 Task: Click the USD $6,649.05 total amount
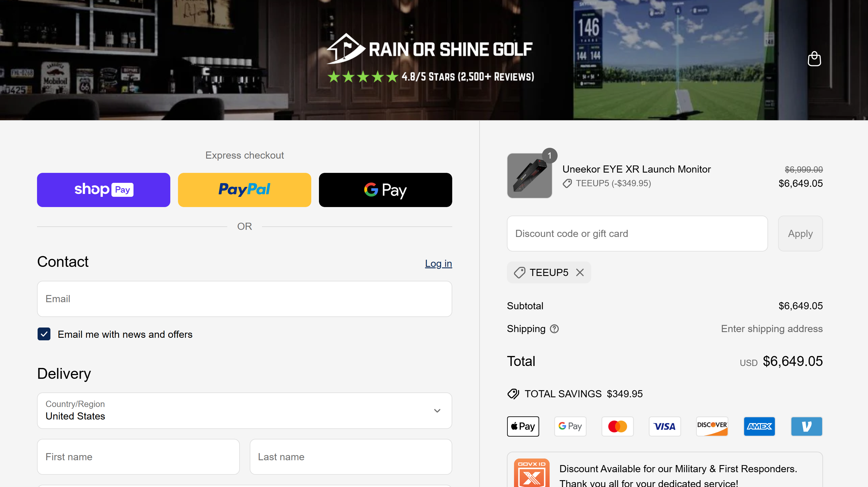pos(781,361)
